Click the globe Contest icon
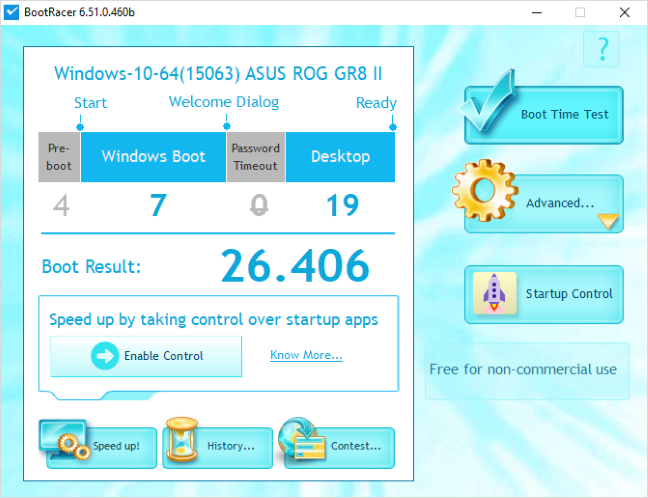Screen dimensions: 648x498 click(301, 438)
